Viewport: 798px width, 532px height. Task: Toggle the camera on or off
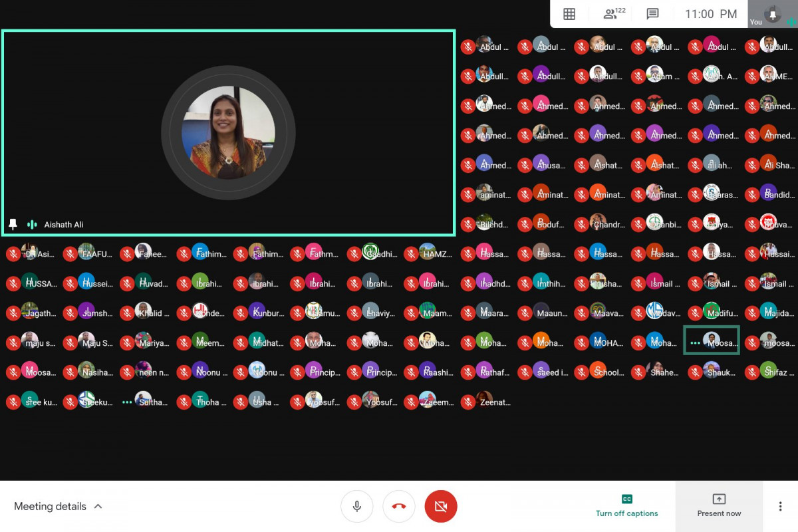pos(440,507)
